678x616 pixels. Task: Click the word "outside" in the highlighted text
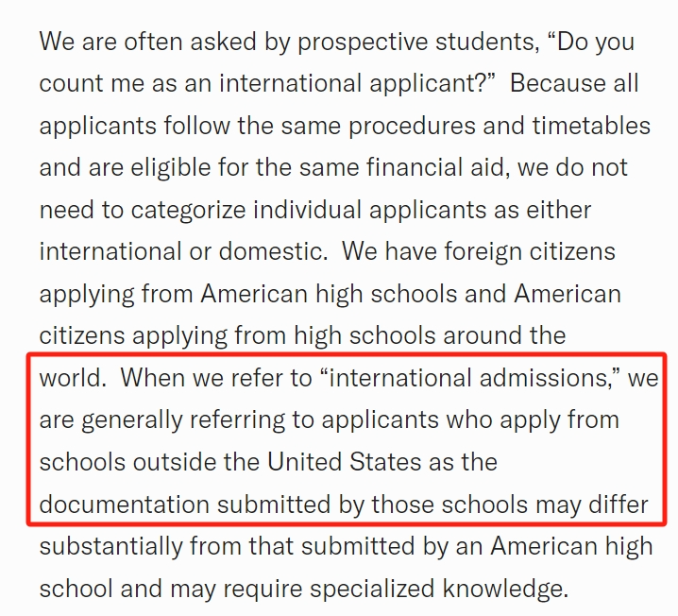tap(175, 462)
